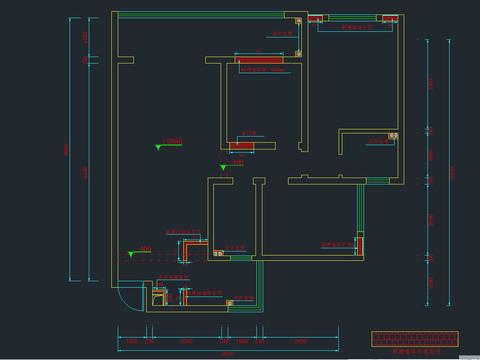The image size is (480, 360).
Task: Pick the upper pipe riser symbol at the top of the vertical pipe run
Action: [299, 20]
